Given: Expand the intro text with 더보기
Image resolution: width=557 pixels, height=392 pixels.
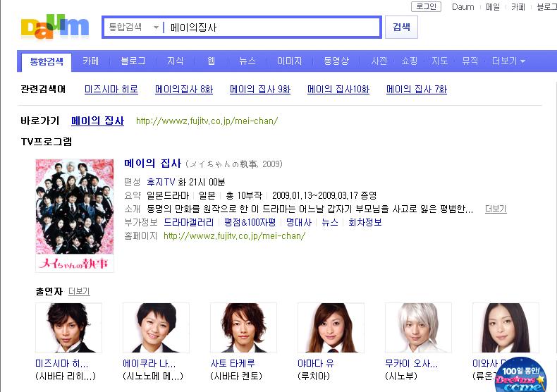Looking at the screenshot, I should tap(496, 209).
